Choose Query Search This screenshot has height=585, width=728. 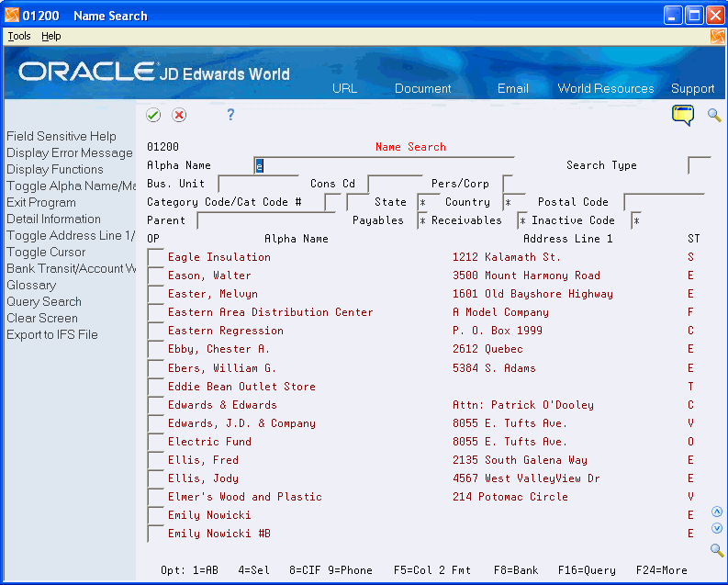click(x=44, y=302)
